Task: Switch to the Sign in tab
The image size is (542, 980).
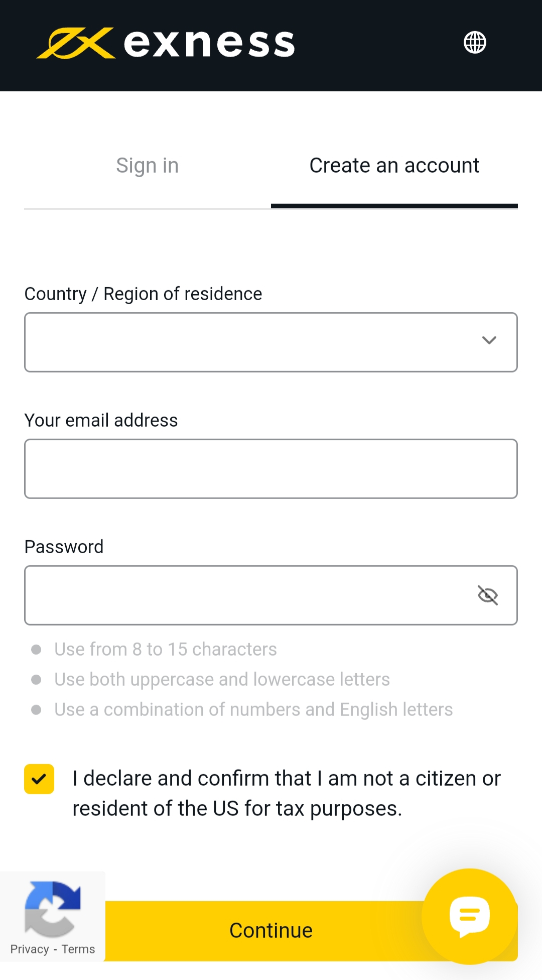Action: point(147,166)
